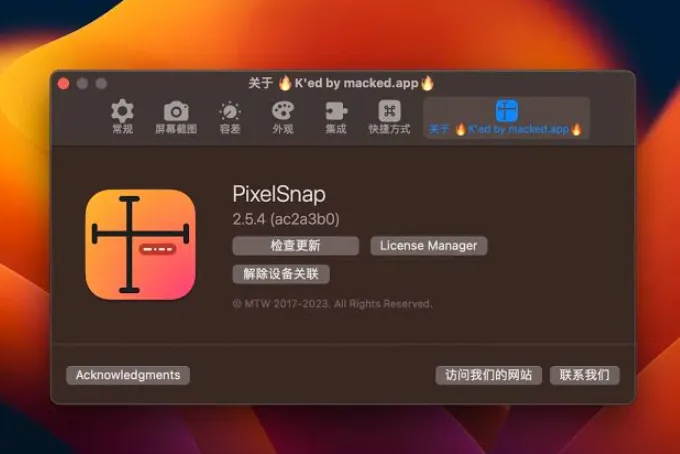680x454 pixels.
Task: Open the License Manager
Action: [428, 246]
